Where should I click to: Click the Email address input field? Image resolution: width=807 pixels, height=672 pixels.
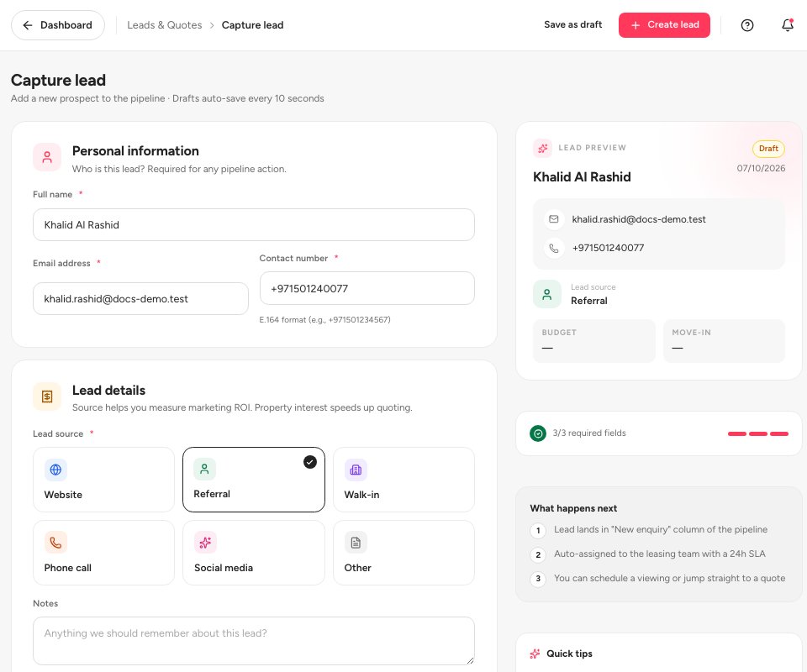140,299
